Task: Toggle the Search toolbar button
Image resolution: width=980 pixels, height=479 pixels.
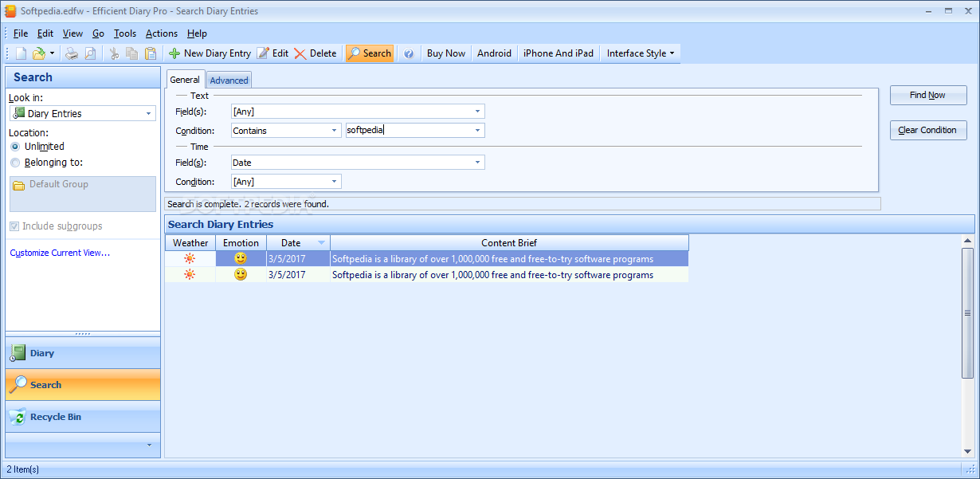Action: click(x=370, y=53)
